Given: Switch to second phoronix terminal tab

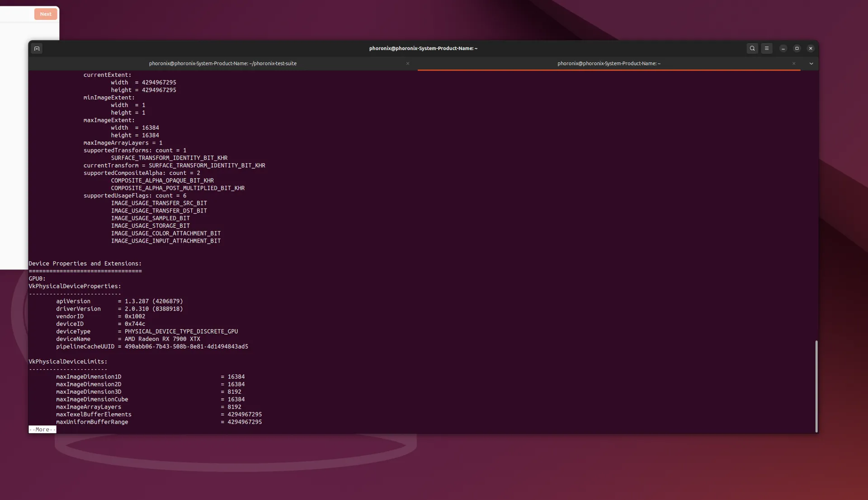Looking at the screenshot, I should (608, 63).
